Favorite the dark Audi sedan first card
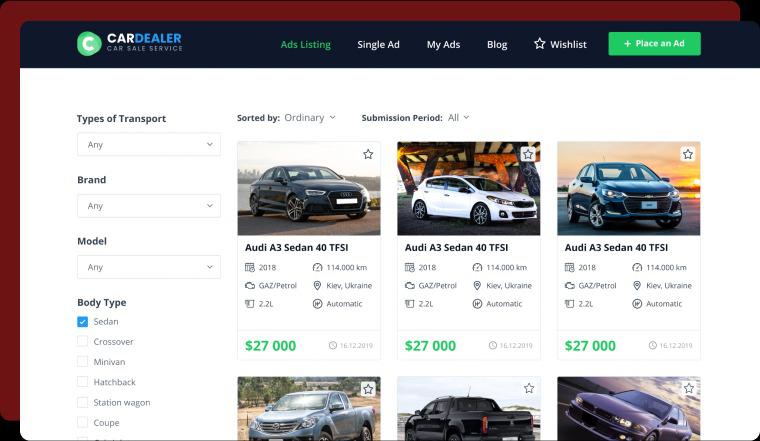760x441 pixels. (x=368, y=154)
